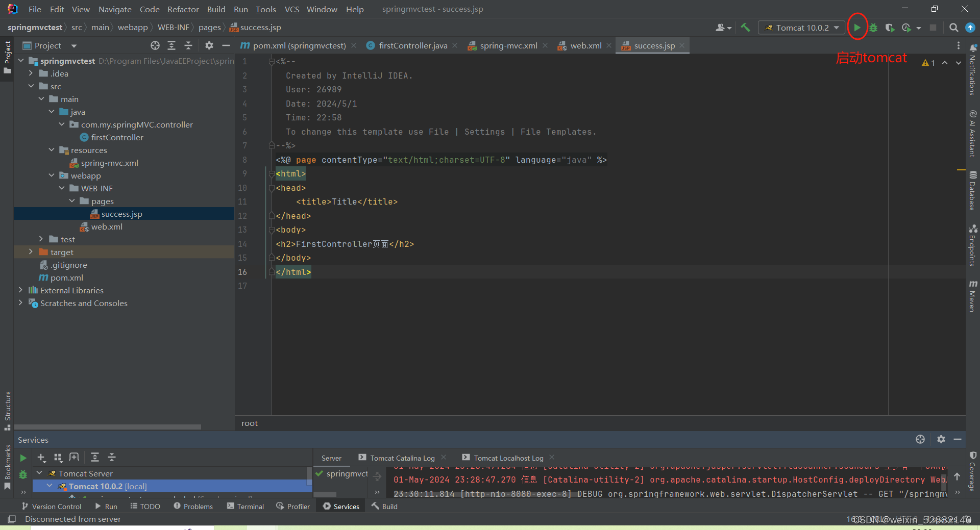Open Problems tool window
980x530 pixels.
coord(193,507)
